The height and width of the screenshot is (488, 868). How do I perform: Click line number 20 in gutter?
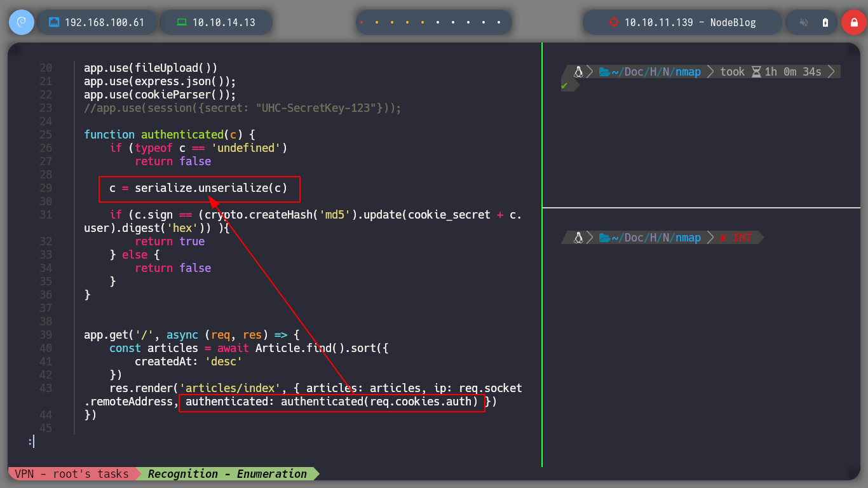pyautogui.click(x=46, y=68)
